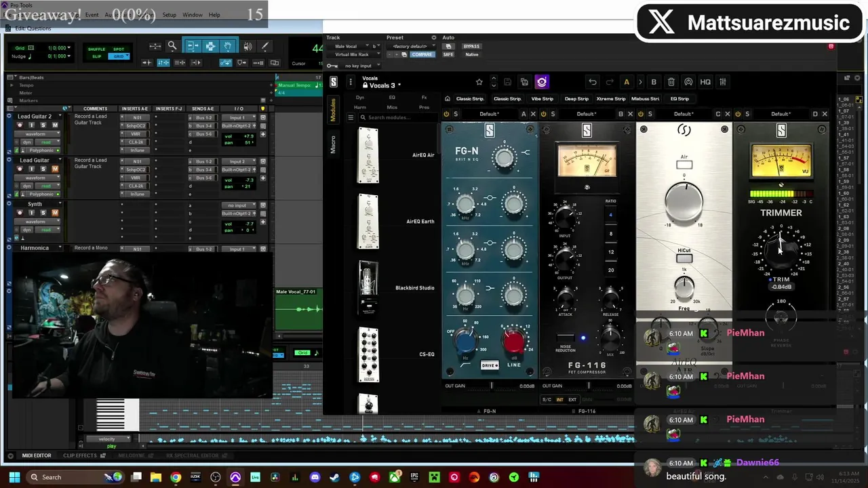Viewport: 868px width, 488px height.
Task: Open the Window menu
Action: coord(193,15)
